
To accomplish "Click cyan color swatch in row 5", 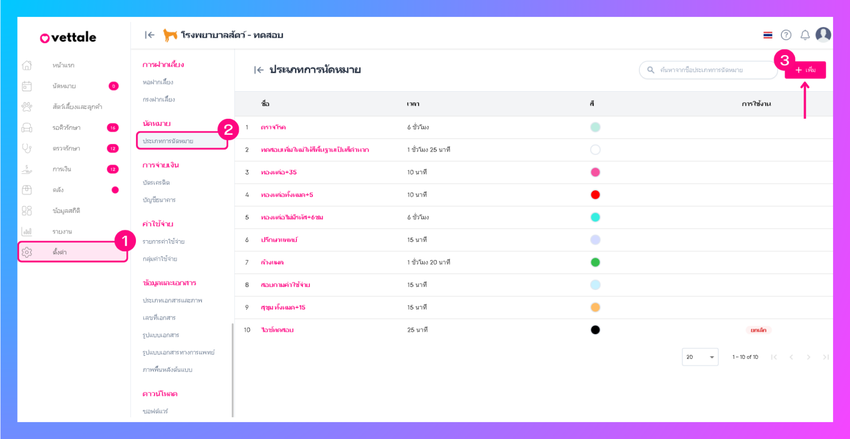I will [x=595, y=217].
